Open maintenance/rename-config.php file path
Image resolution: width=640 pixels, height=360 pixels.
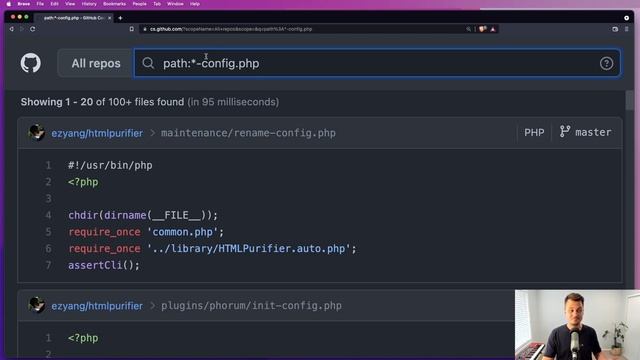[248, 133]
